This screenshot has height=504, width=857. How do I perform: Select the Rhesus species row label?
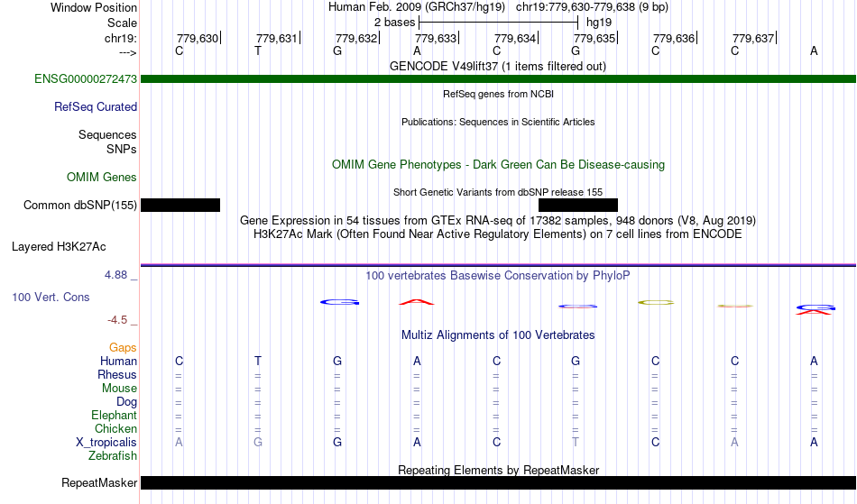click(117, 374)
